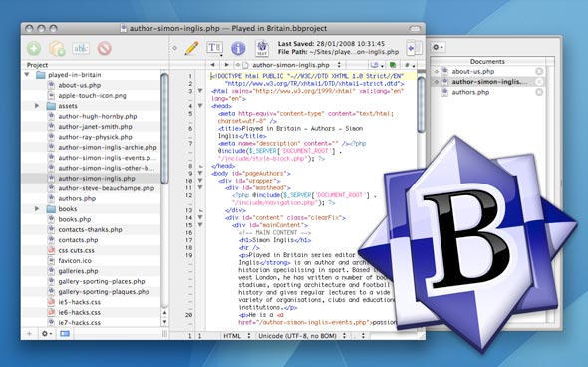Open the function '#' popup in navigation bar
This screenshot has width=588, height=367.
(410, 65)
